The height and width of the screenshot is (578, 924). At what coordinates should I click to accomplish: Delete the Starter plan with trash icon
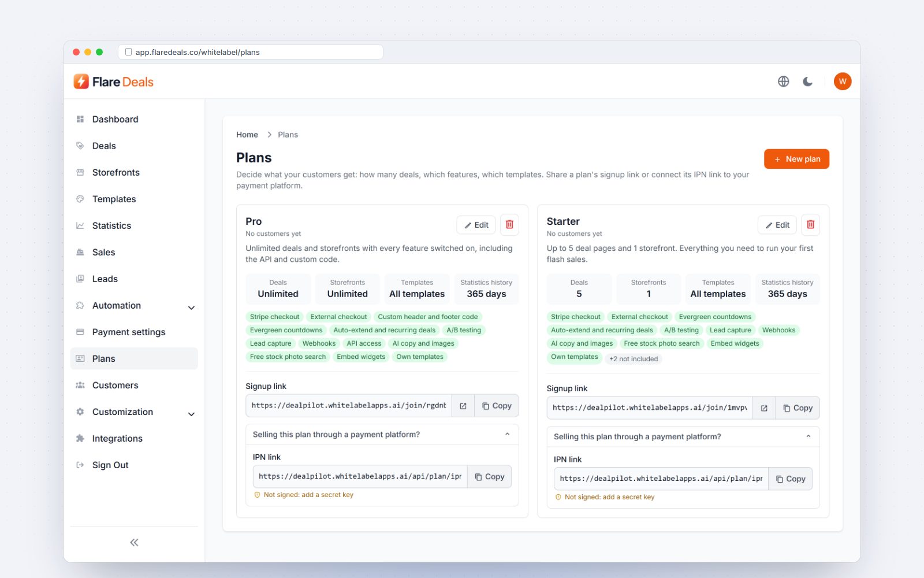(810, 225)
